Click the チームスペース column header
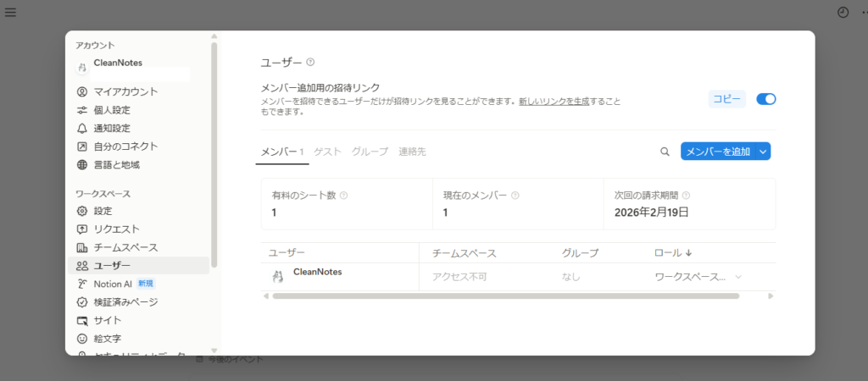 pos(465,252)
